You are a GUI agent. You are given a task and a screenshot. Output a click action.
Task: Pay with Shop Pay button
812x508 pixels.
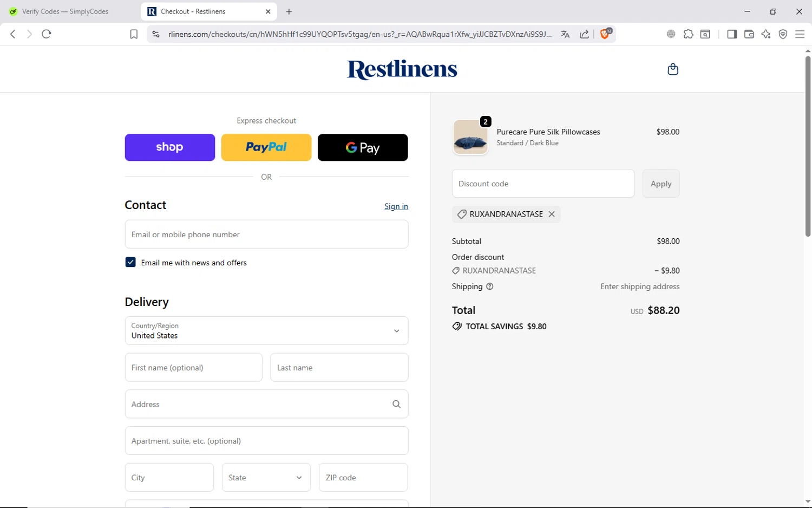(x=170, y=147)
